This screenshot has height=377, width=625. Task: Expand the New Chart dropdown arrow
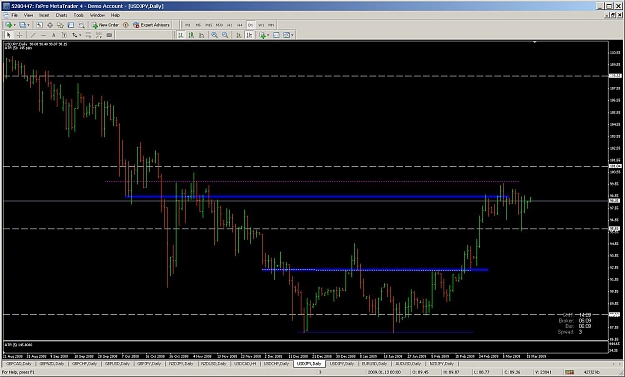coord(14,25)
